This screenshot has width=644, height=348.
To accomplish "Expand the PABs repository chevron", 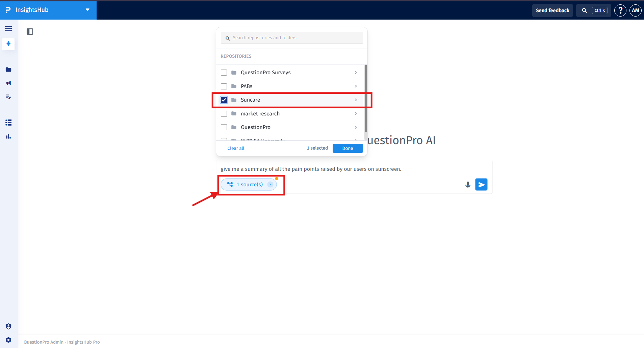I will [356, 86].
